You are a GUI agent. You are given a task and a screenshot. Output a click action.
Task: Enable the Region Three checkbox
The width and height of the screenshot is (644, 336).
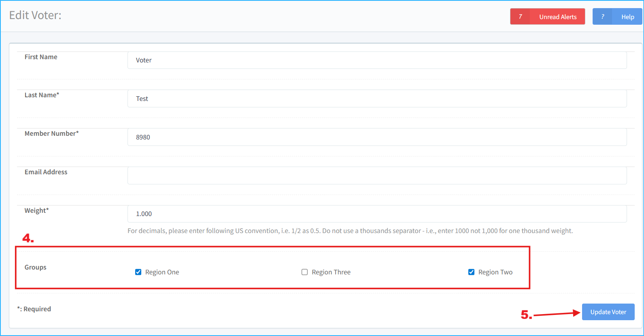click(304, 272)
